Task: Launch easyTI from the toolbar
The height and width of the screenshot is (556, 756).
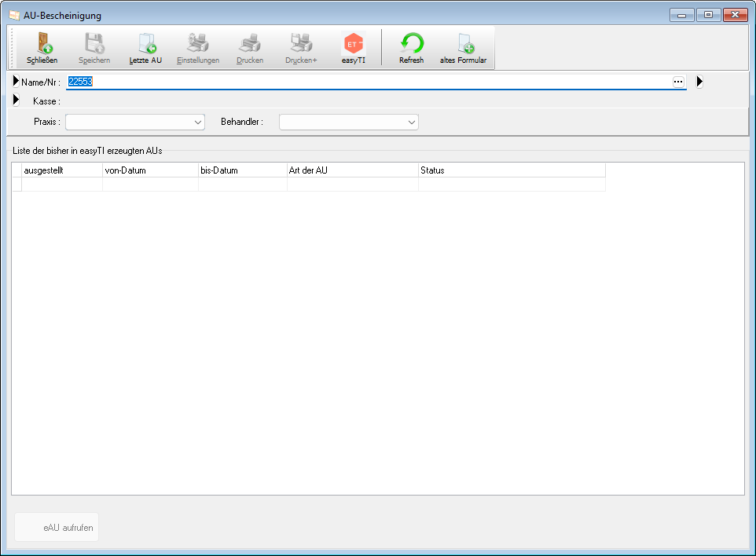Action: 354,44
